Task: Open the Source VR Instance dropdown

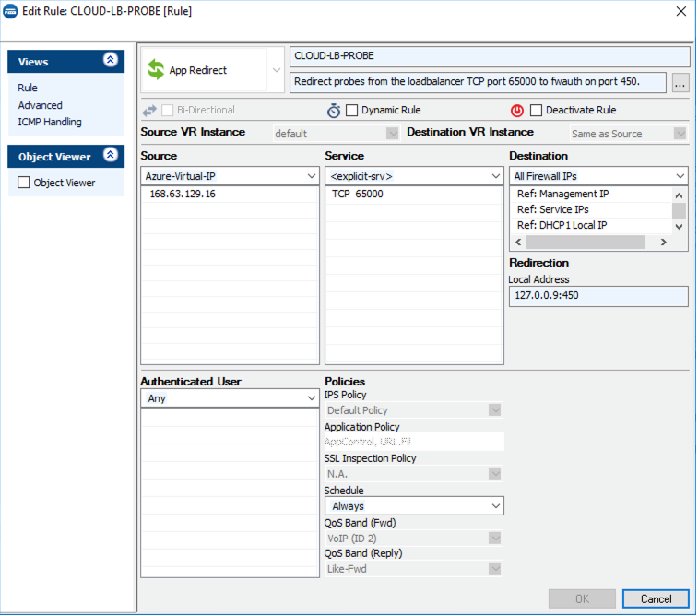Action: tap(392, 134)
